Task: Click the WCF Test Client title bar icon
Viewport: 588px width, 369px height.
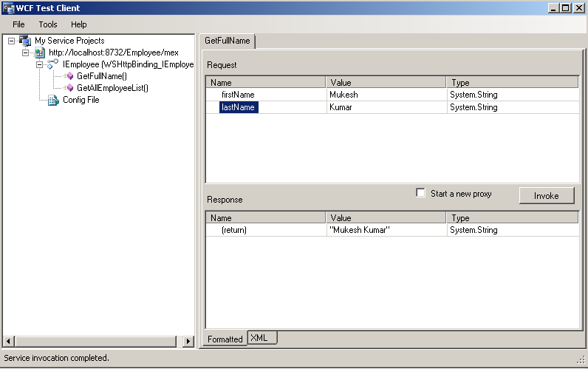Action: (8, 8)
